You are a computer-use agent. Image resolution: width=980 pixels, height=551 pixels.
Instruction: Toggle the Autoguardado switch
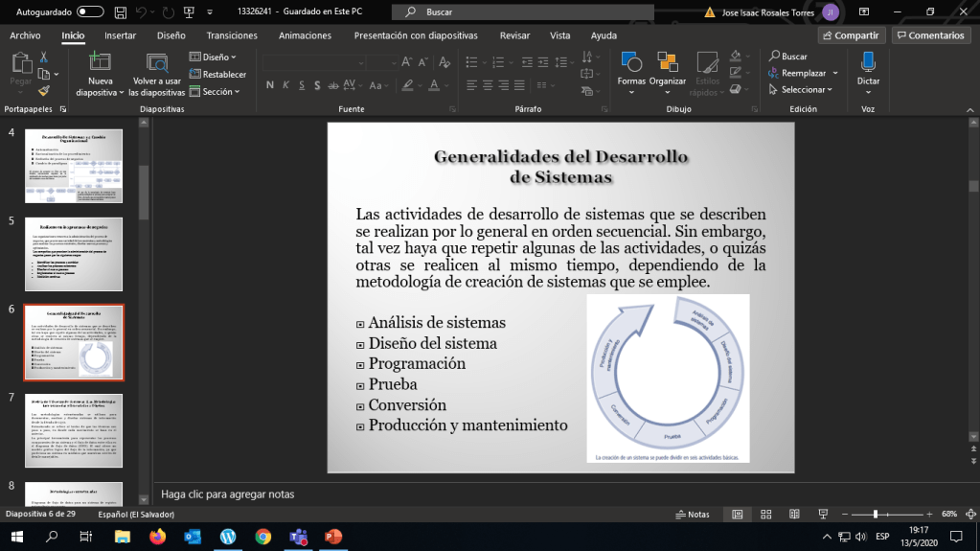90,11
